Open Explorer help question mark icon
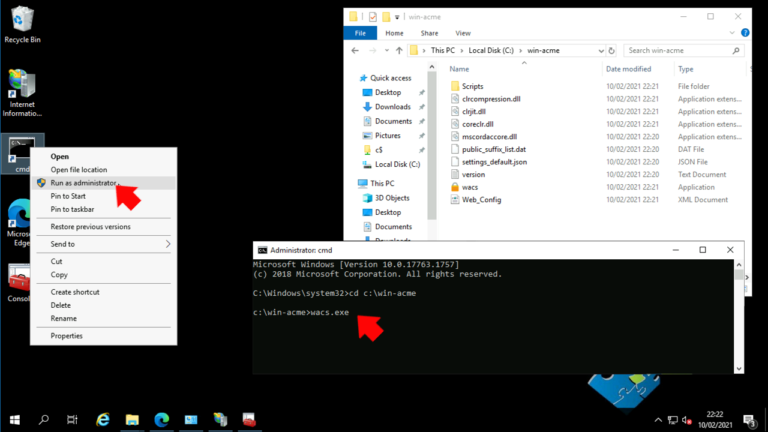The height and width of the screenshot is (432, 768). 745,33
